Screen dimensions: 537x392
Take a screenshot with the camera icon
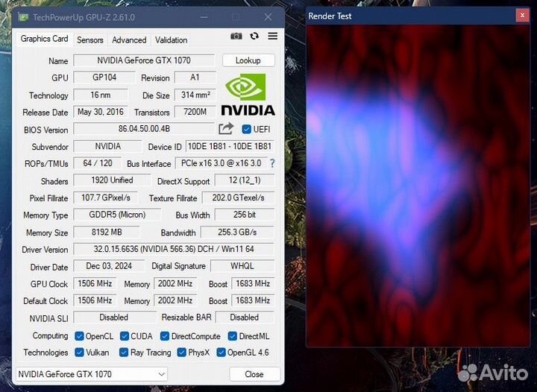coord(236,36)
